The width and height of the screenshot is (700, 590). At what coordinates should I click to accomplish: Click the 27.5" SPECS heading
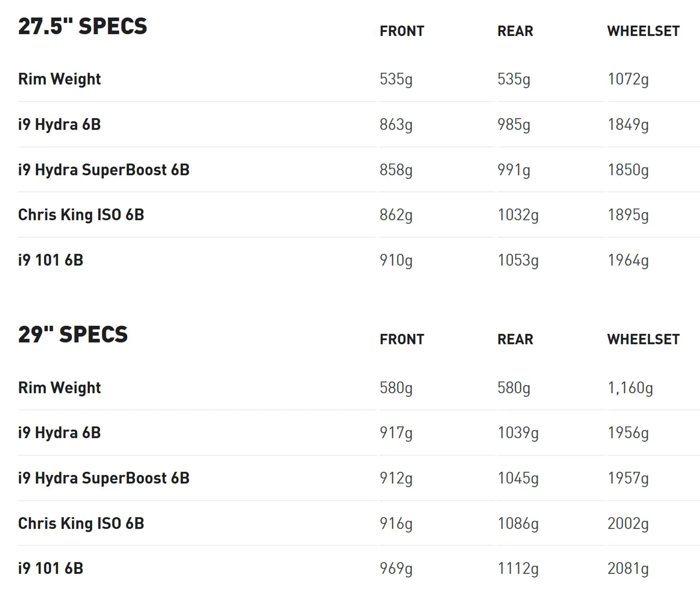82,26
